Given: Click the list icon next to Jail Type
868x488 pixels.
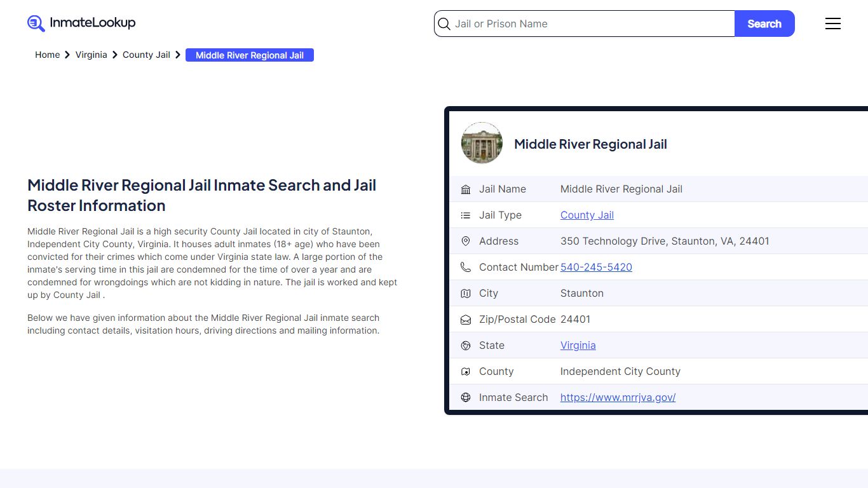Looking at the screenshot, I should pyautogui.click(x=466, y=215).
